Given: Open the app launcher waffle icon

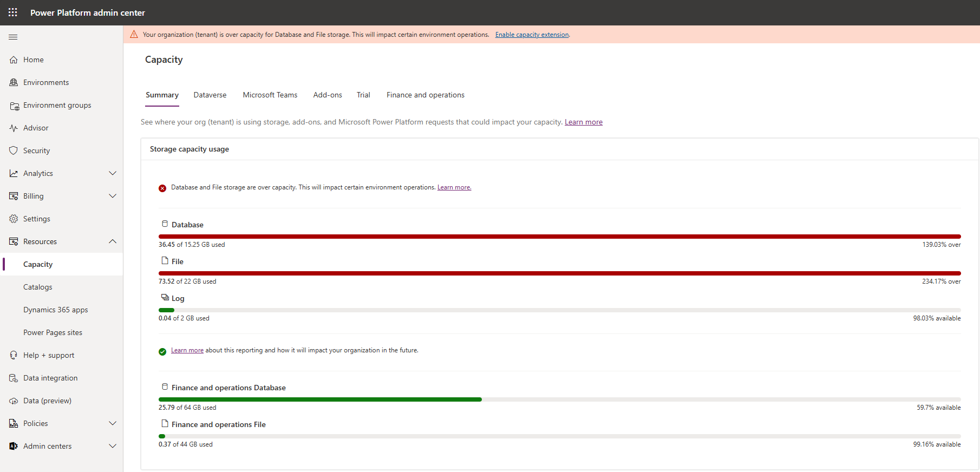Looking at the screenshot, I should (x=13, y=12).
